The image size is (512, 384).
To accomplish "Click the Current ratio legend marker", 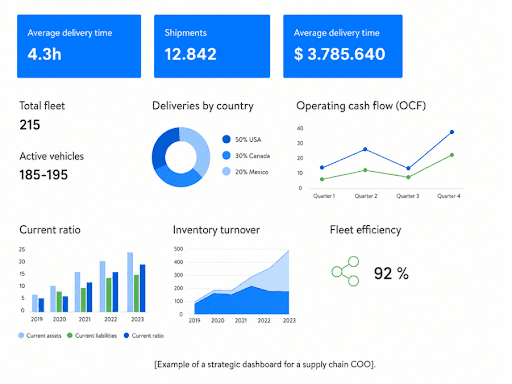I will 126,335.
